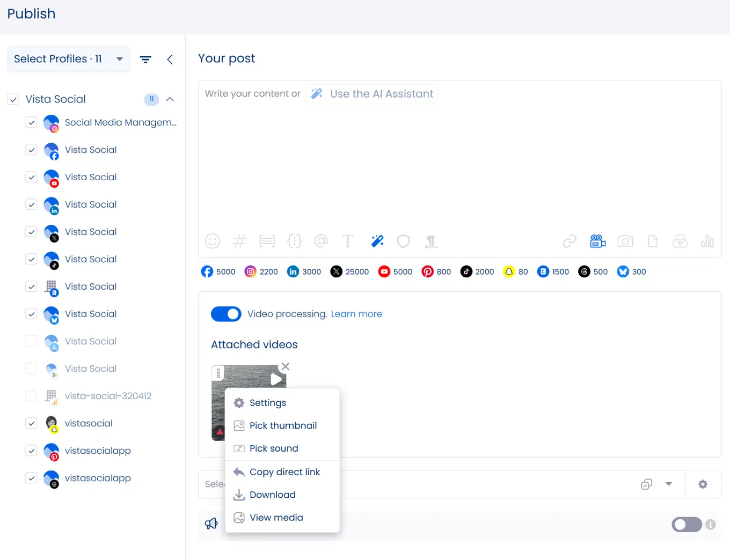The width and height of the screenshot is (730, 560).
Task: Insert a hashtag using the # icon
Action: [x=239, y=241]
